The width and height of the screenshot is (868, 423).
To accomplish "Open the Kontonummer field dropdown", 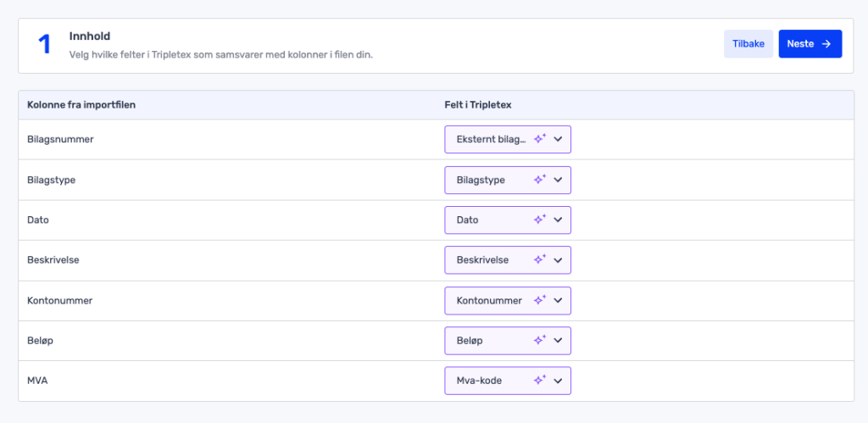I will point(508,301).
